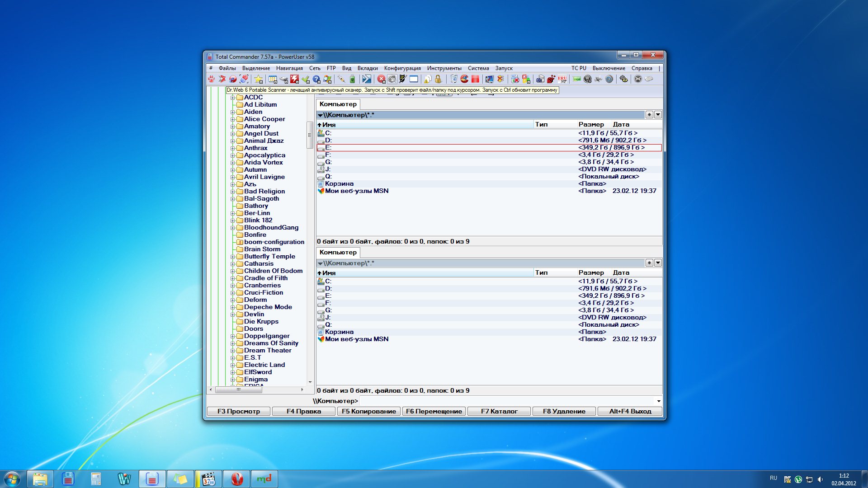The image size is (868, 488).
Task: Click the blue question mark help icon
Action: pos(316,79)
